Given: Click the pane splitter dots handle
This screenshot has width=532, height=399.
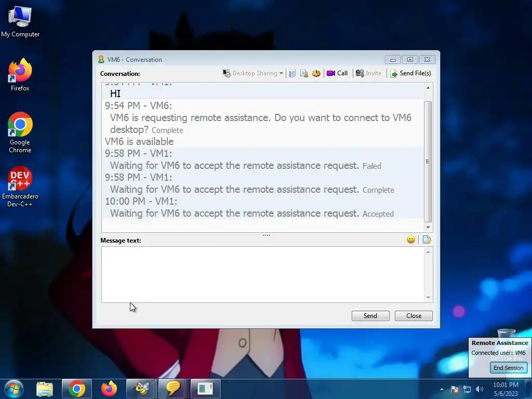Looking at the screenshot, I should coord(267,235).
